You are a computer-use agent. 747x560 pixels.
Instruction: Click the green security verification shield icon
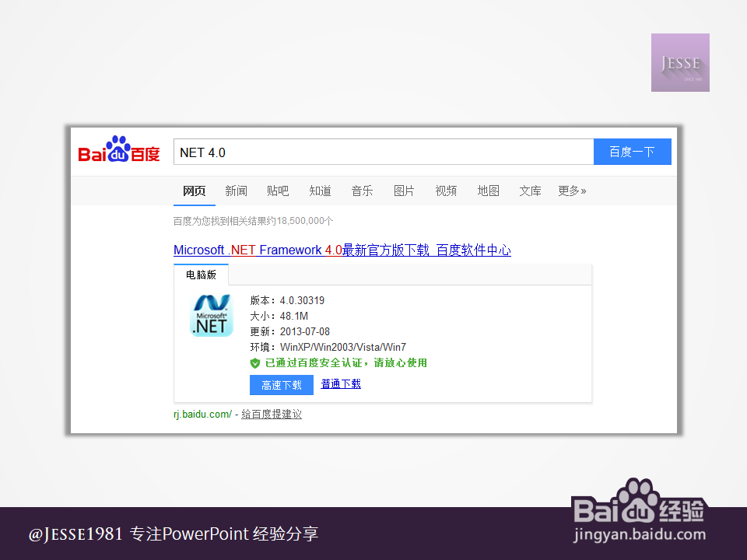click(255, 363)
